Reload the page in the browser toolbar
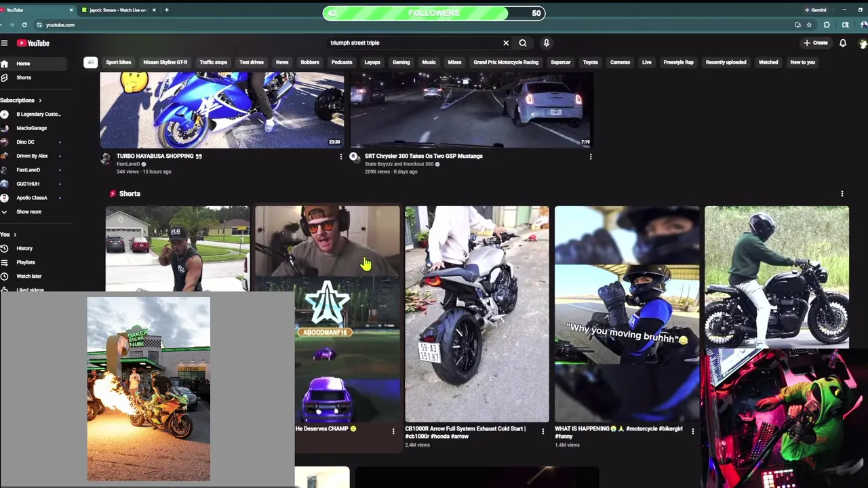 click(x=24, y=24)
